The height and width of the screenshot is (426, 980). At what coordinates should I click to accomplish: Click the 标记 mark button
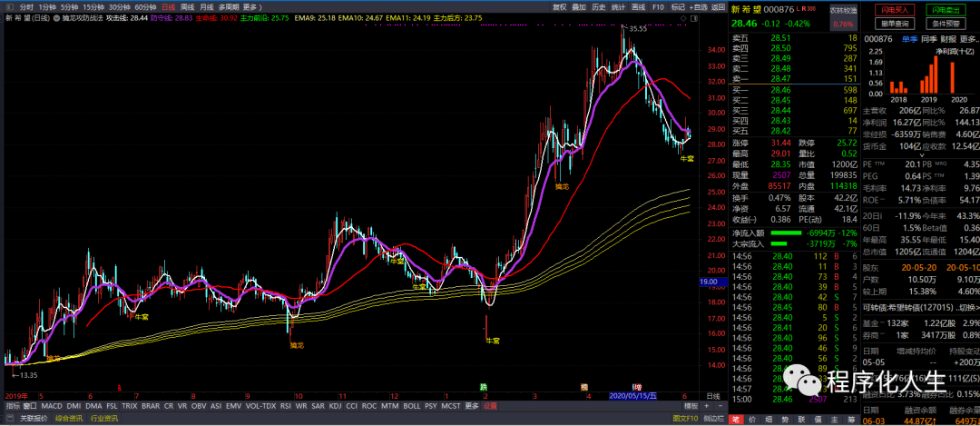(678, 7)
